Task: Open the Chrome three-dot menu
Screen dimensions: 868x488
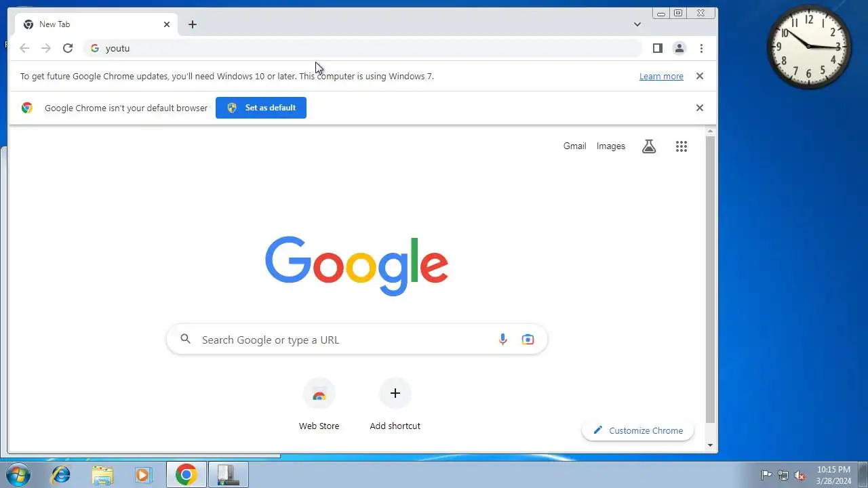Action: (x=701, y=48)
